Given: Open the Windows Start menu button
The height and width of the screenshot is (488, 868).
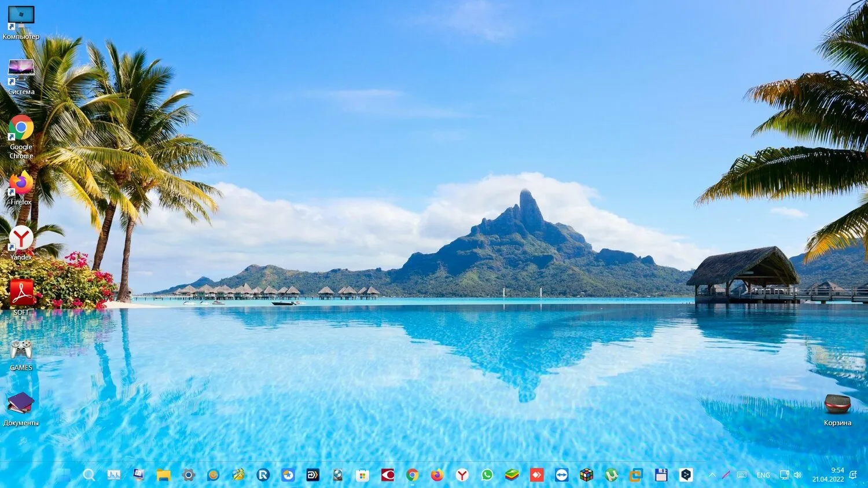Looking at the screenshot, I should [64, 475].
